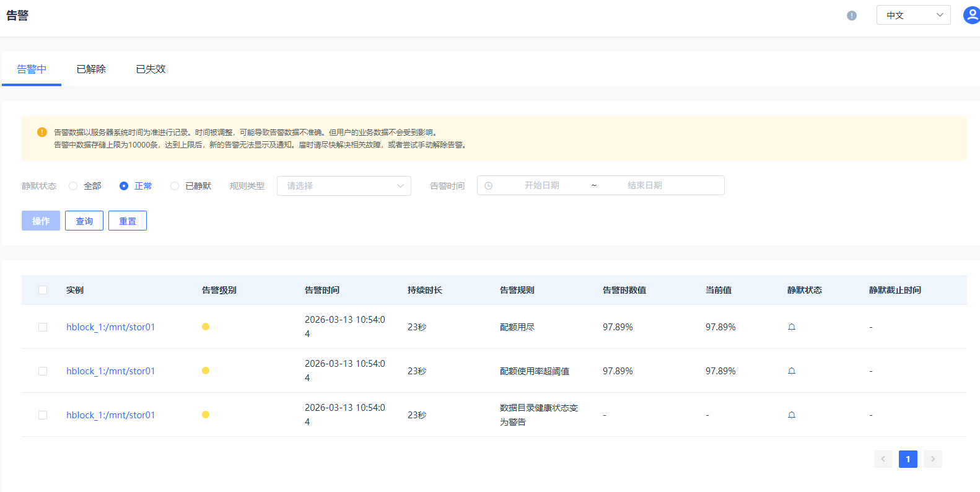Screen dimensions: 980x492
Task: Check the select-all checkbox in table header
Action: pos(43,290)
